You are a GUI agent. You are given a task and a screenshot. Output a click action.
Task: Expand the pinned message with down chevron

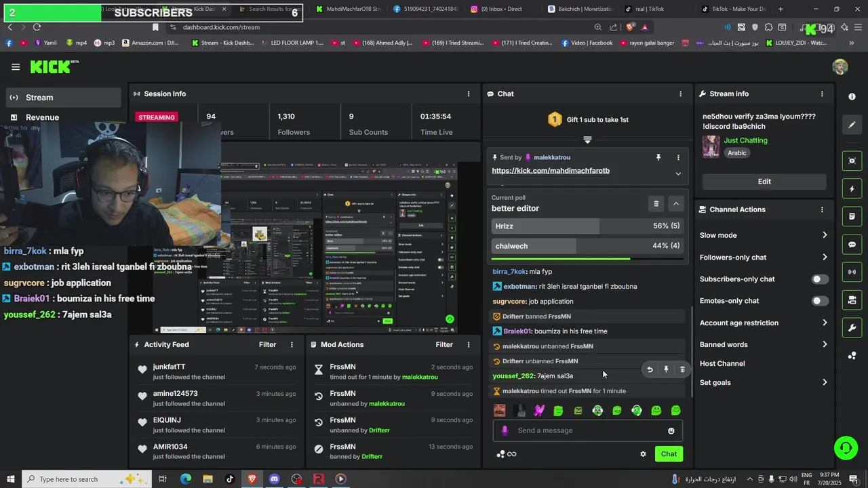678,174
